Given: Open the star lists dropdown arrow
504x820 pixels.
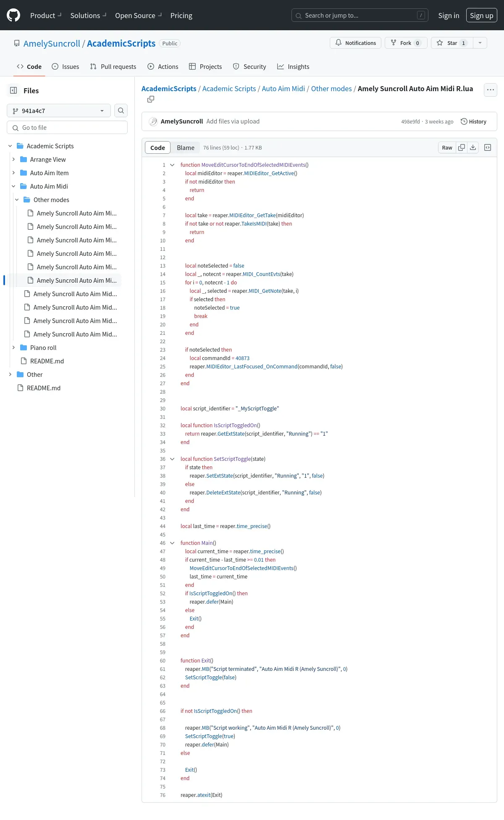Looking at the screenshot, I should point(480,43).
